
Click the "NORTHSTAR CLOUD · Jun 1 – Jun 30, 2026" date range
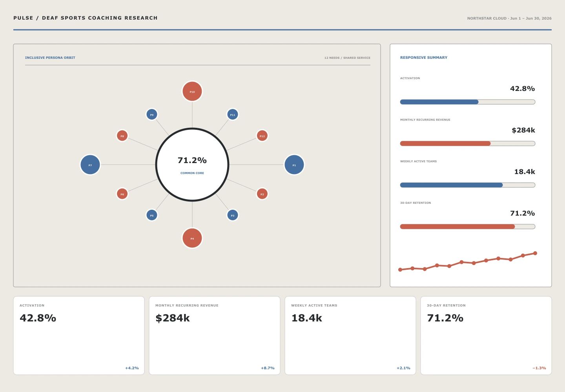point(509,18)
